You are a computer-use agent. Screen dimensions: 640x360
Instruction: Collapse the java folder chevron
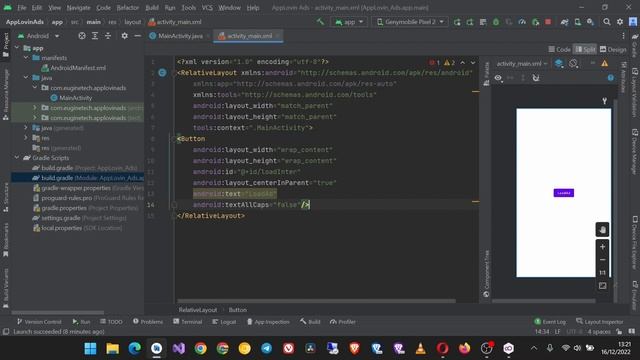tap(26, 78)
